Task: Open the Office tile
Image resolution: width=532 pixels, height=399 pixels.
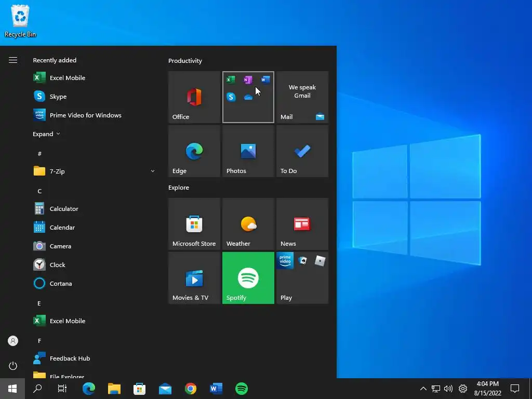Action: (x=194, y=97)
